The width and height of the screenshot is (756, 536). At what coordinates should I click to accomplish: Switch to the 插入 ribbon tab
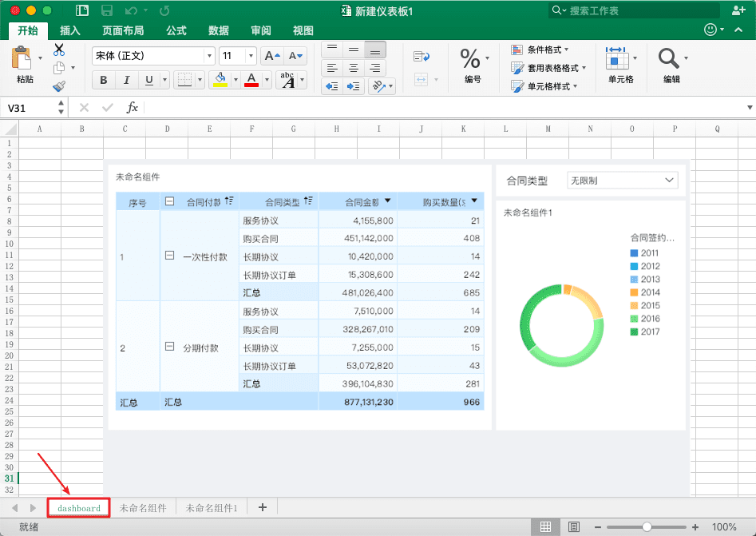tap(70, 30)
